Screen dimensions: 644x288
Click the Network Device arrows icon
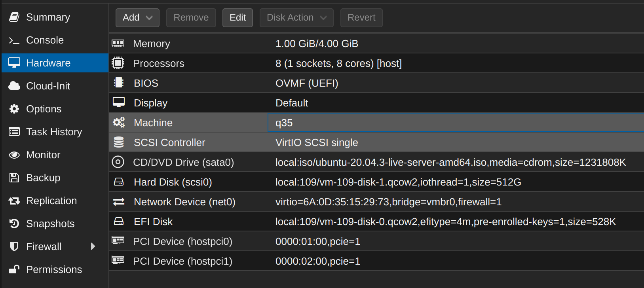[x=118, y=202]
